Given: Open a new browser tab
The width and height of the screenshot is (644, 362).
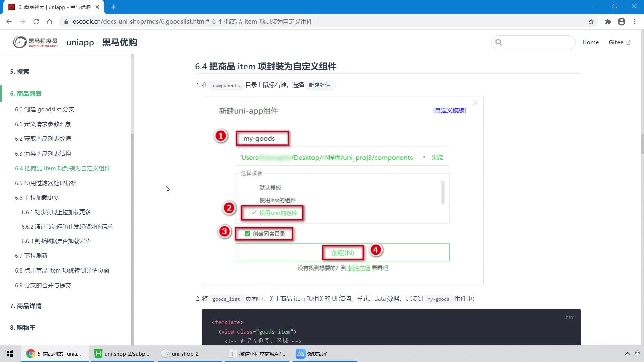Looking at the screenshot, I should click(x=113, y=7).
